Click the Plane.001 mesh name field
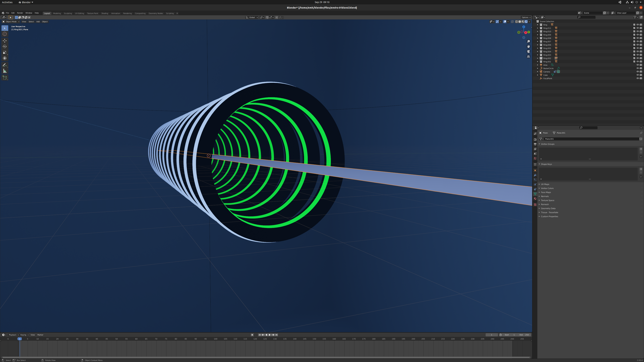This screenshot has height=362, width=644. (592, 139)
